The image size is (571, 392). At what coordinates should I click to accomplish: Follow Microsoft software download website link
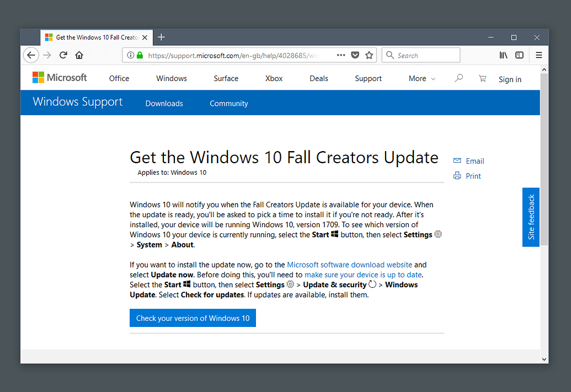click(350, 265)
